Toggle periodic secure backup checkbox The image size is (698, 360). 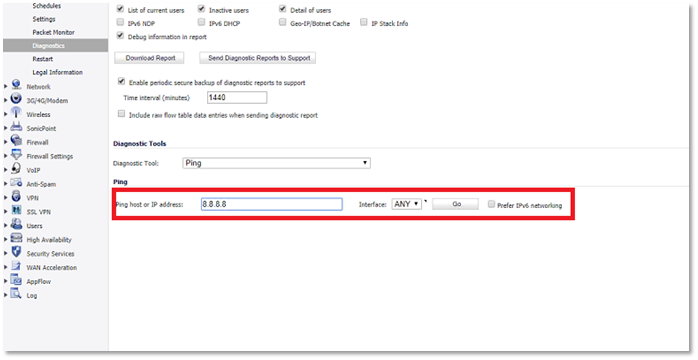(121, 81)
